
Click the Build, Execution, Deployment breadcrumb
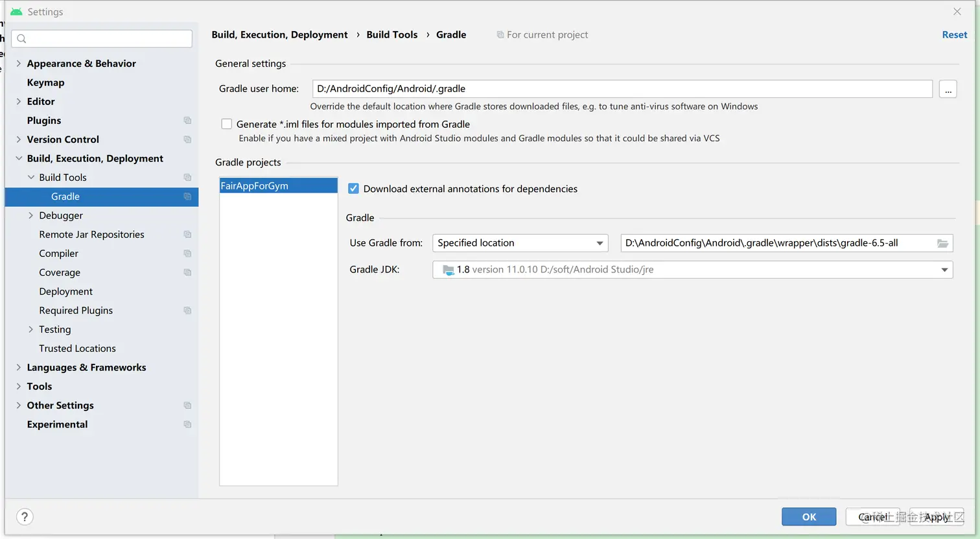pos(279,35)
